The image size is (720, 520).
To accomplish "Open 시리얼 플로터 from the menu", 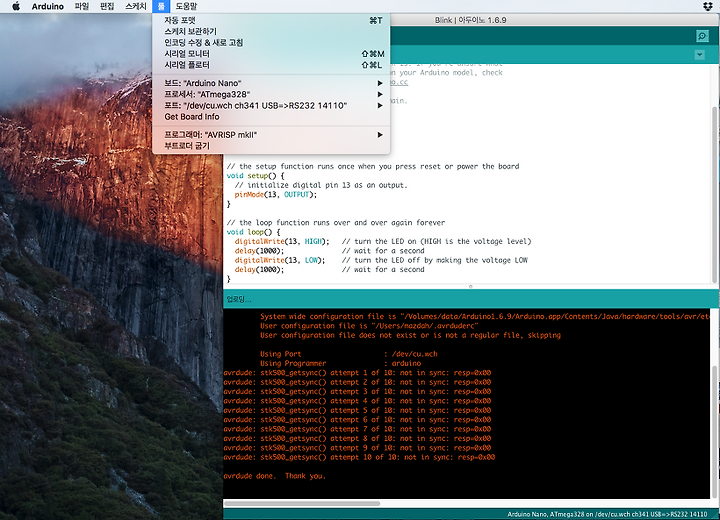I will 271,65.
